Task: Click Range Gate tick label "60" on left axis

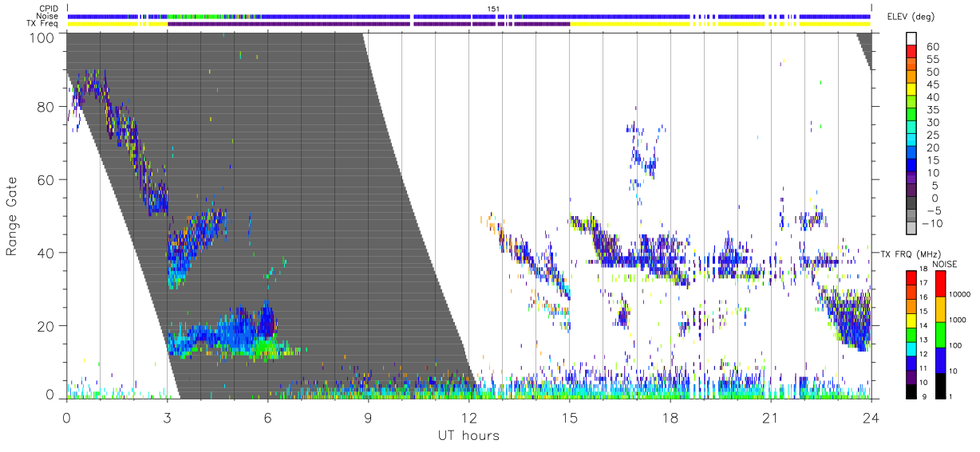Action: click(46, 180)
